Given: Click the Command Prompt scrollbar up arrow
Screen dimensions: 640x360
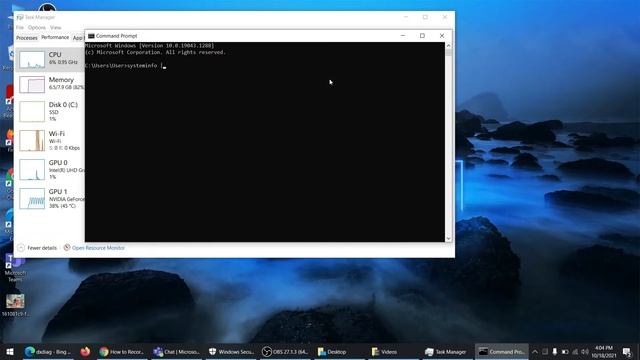Looking at the screenshot, I should click(x=449, y=46).
